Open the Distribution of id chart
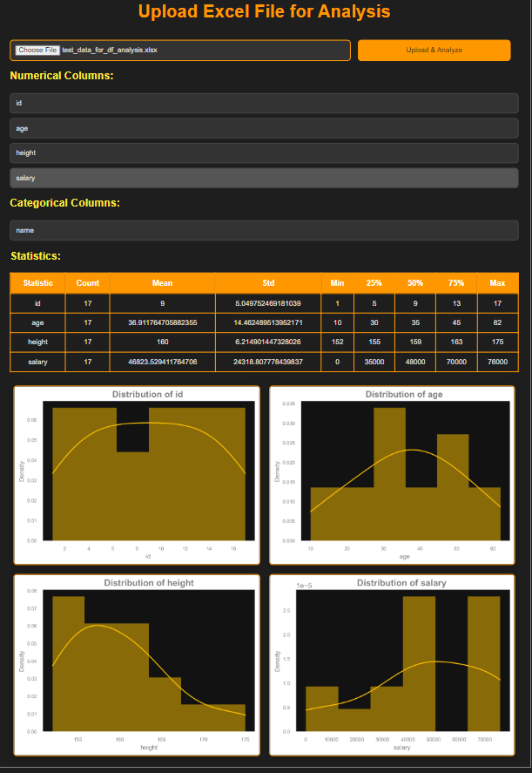The image size is (532, 773). tap(137, 476)
